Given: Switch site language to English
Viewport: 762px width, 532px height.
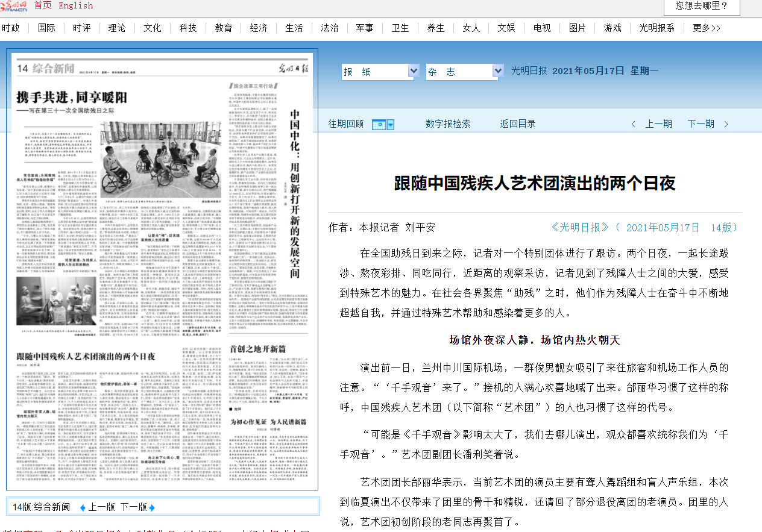Looking at the screenshot, I should 76,5.
